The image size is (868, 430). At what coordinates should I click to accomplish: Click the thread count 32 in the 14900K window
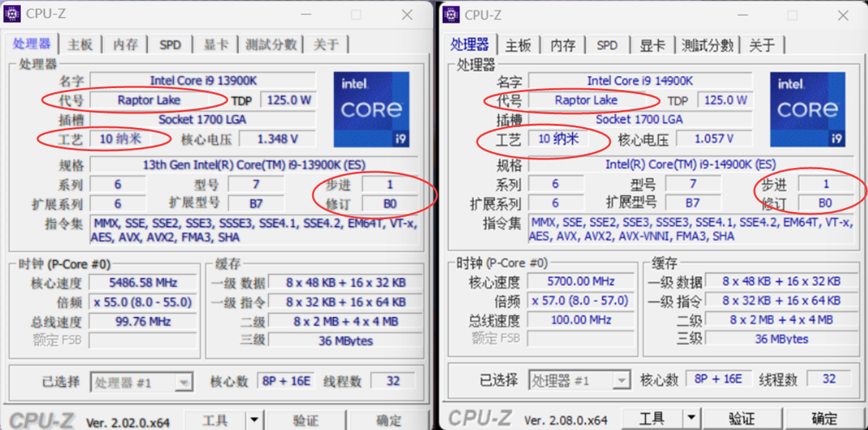click(829, 379)
